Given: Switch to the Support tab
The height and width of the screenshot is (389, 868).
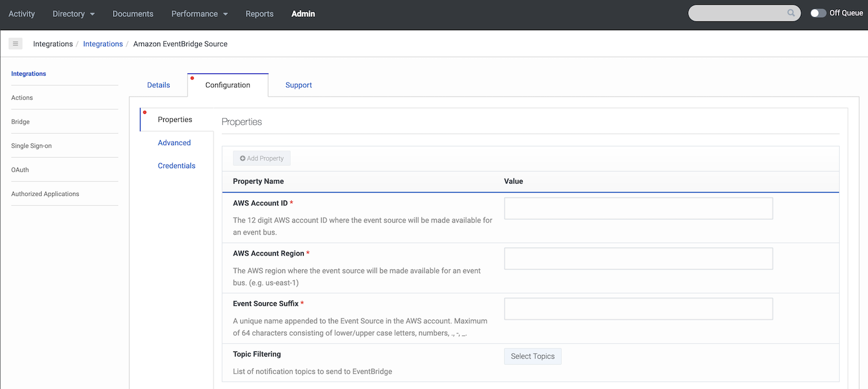Looking at the screenshot, I should tap(298, 85).
